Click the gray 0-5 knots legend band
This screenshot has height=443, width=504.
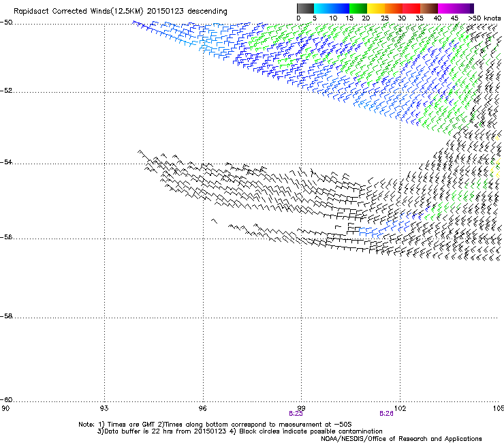pos(305,8)
